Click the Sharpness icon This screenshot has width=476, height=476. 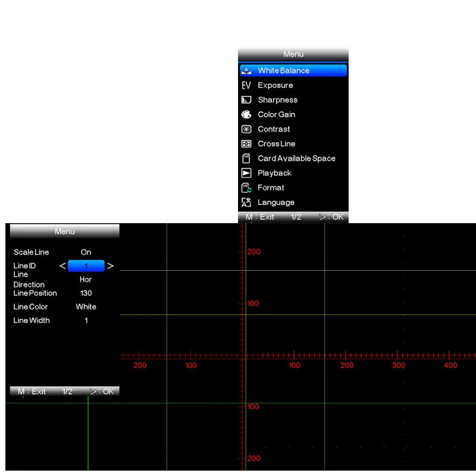[x=246, y=100]
